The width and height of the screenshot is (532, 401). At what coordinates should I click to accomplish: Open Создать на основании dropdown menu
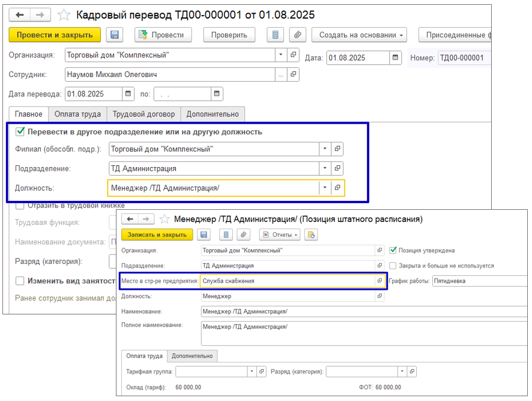coord(359,35)
